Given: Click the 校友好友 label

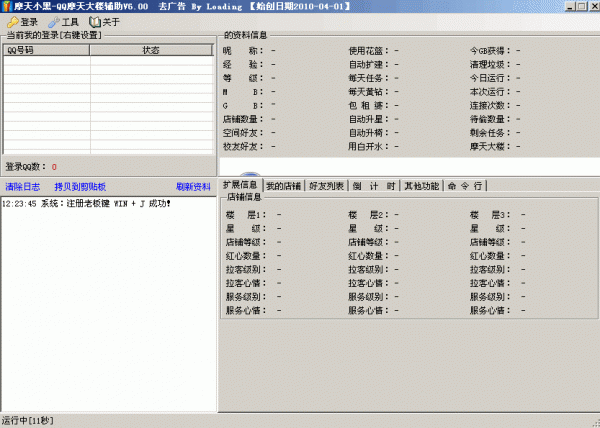Looking at the screenshot, I should tap(243, 146).
